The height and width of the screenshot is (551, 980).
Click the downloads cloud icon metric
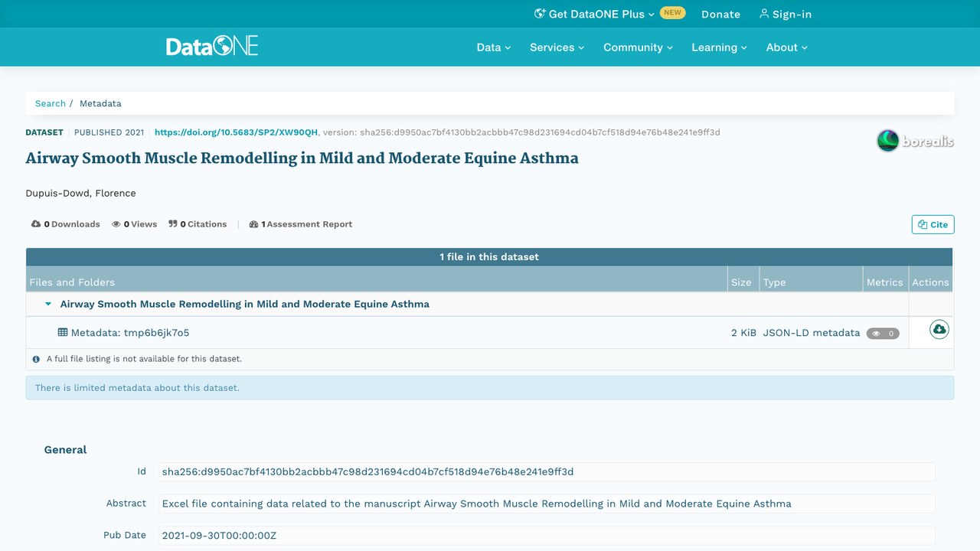point(36,224)
